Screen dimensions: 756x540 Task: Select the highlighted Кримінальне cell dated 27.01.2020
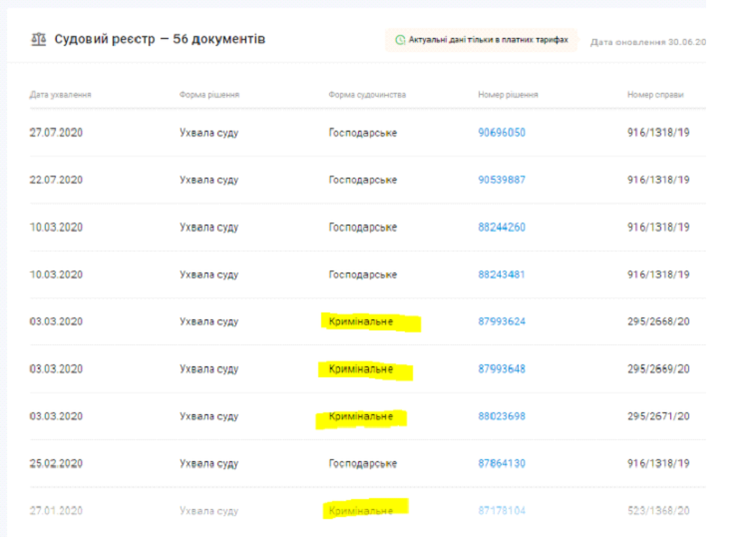pos(361,511)
